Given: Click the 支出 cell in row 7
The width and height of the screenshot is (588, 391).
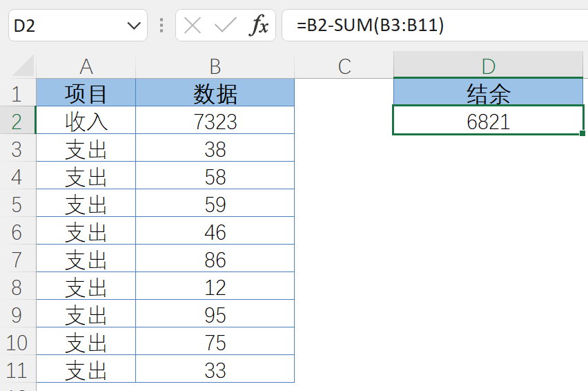Looking at the screenshot, I should 86,258.
